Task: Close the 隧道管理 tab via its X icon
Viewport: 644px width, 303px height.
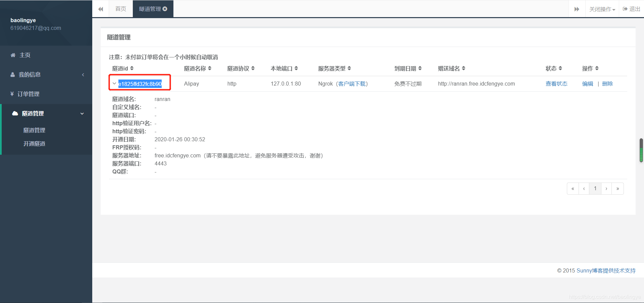Action: pyautogui.click(x=164, y=9)
